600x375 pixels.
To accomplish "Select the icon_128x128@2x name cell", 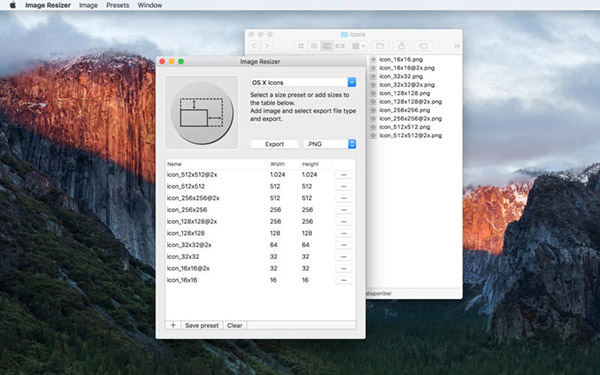I will (x=192, y=222).
